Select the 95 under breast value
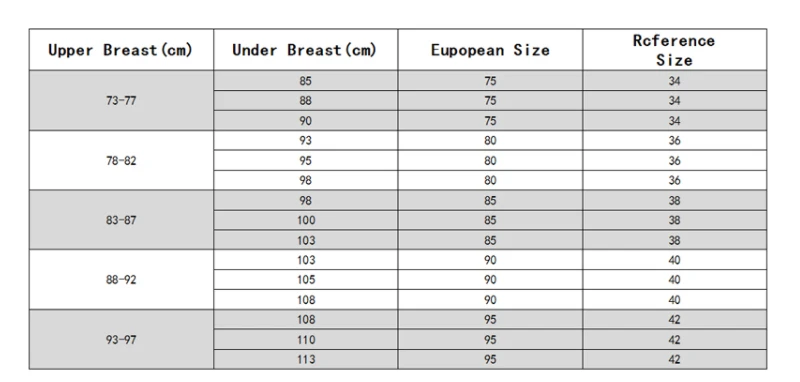The image size is (800, 382). (306, 161)
